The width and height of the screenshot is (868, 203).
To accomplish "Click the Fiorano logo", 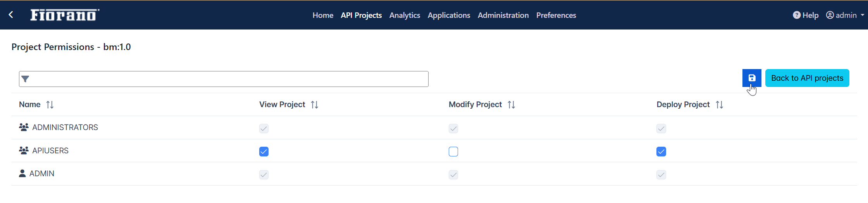I will pyautogui.click(x=65, y=15).
